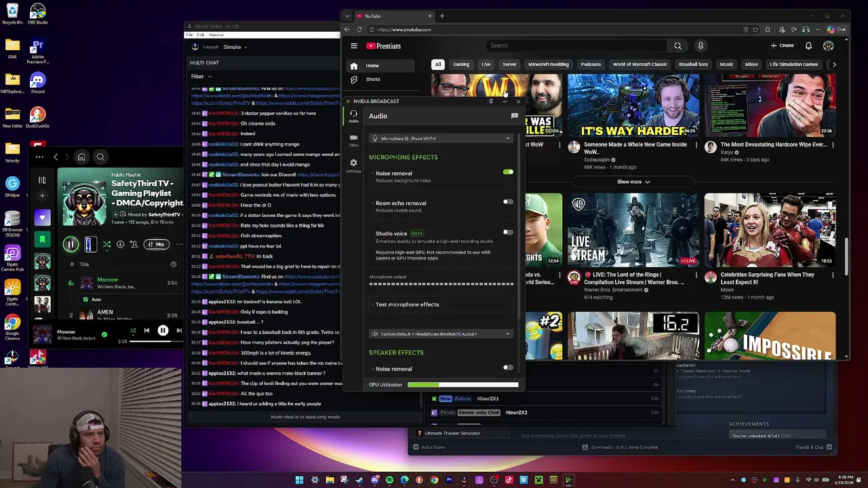Screen dimensions: 868x488
Task: Expand microphone Noise removal options
Action: point(372,174)
